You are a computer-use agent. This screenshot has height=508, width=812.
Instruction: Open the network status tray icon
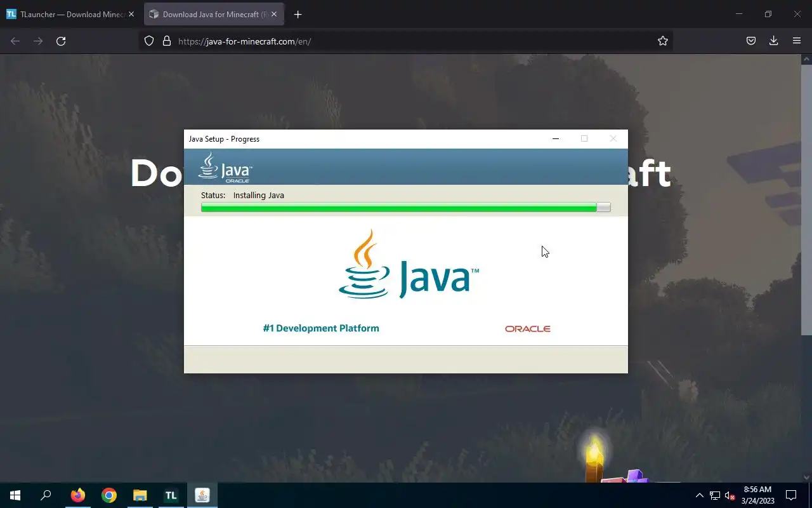[715, 495]
